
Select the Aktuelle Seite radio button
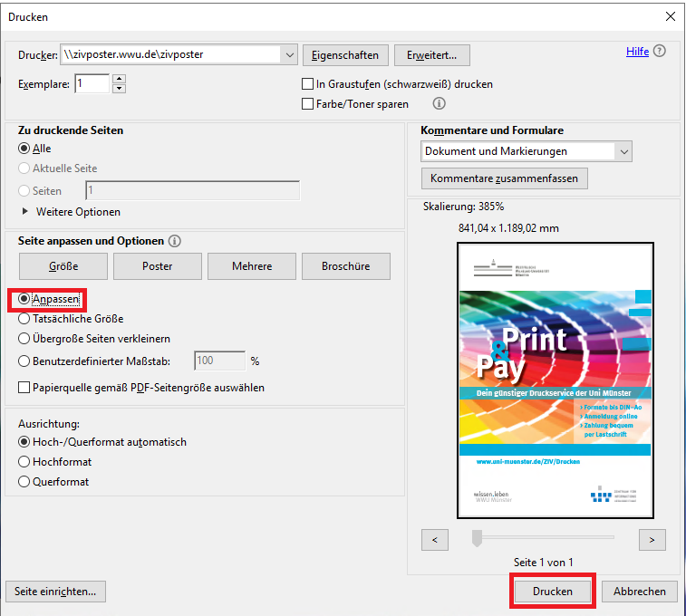click(24, 168)
